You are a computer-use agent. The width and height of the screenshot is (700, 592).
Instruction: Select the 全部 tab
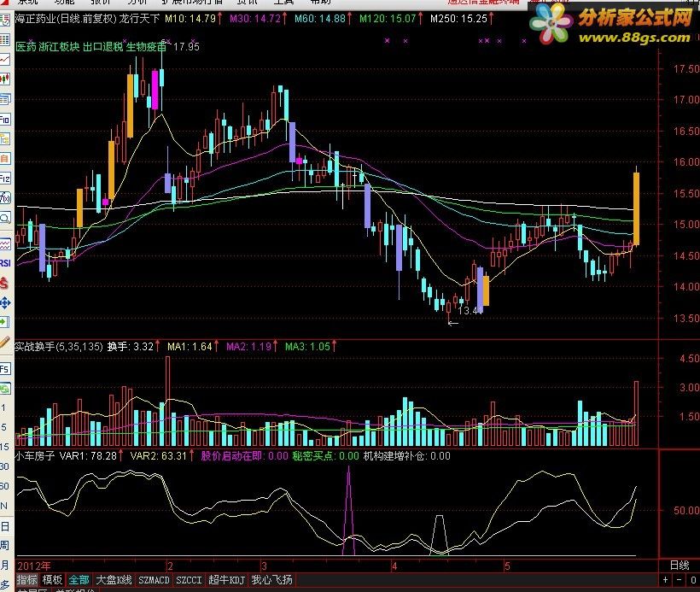pos(79,580)
